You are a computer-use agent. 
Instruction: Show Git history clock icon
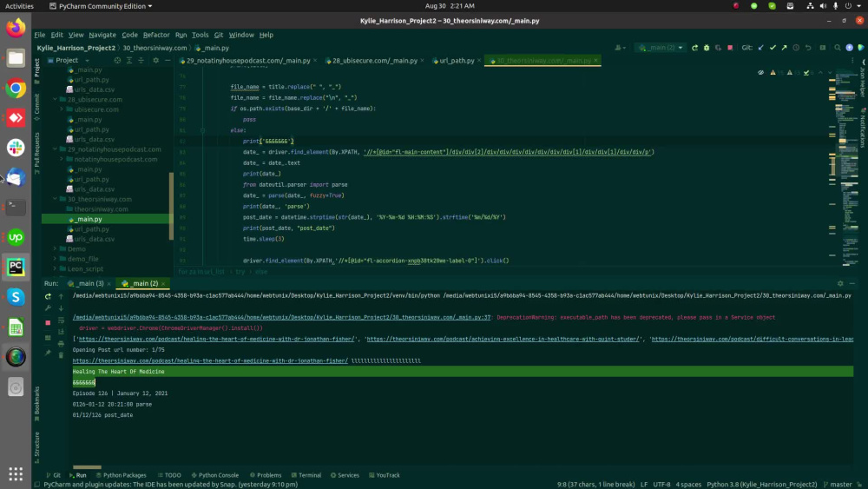pos(796,48)
